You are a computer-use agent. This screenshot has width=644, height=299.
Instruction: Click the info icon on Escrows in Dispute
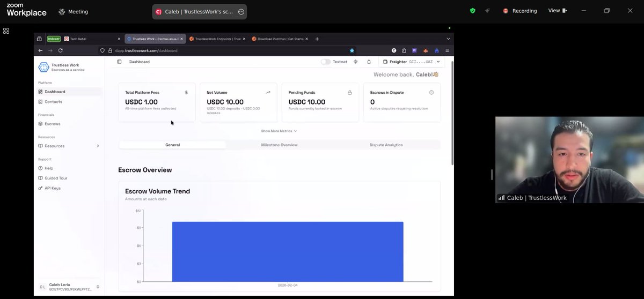(431, 92)
